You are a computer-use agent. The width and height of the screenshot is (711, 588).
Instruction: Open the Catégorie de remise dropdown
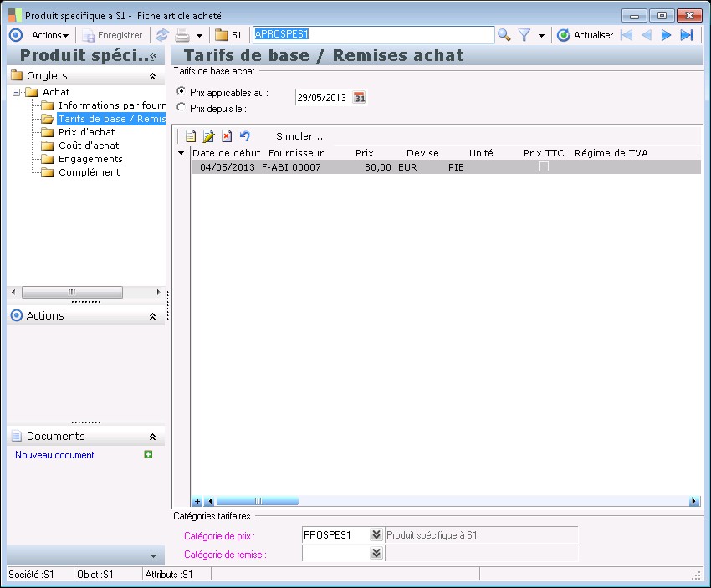click(x=376, y=554)
